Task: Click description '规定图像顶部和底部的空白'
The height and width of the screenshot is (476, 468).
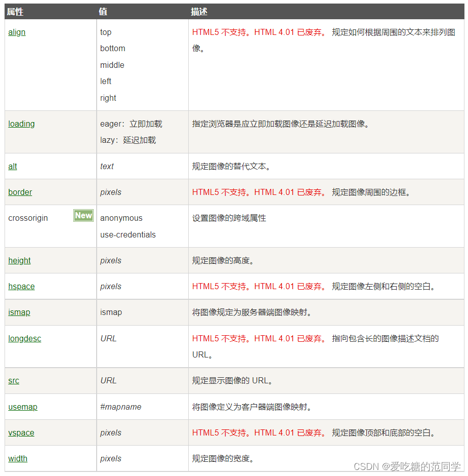Action: 383,432
